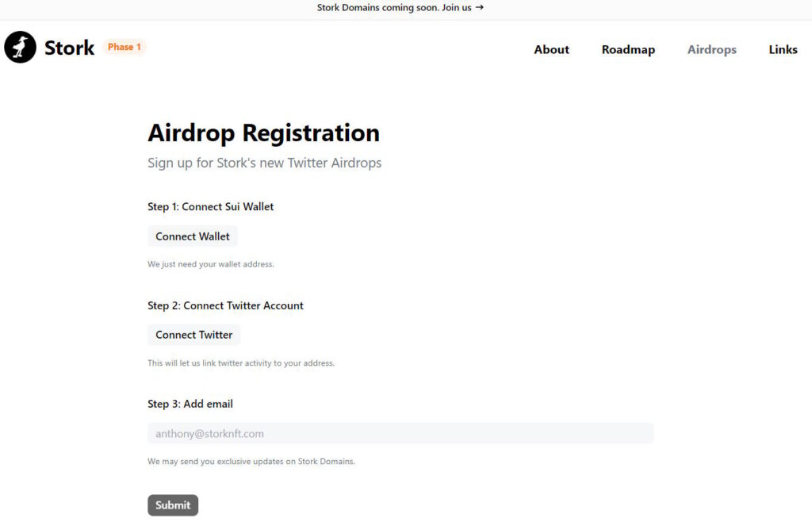Click 'Step 3: Add email' label
This screenshot has height=522, width=812.
tap(190, 404)
